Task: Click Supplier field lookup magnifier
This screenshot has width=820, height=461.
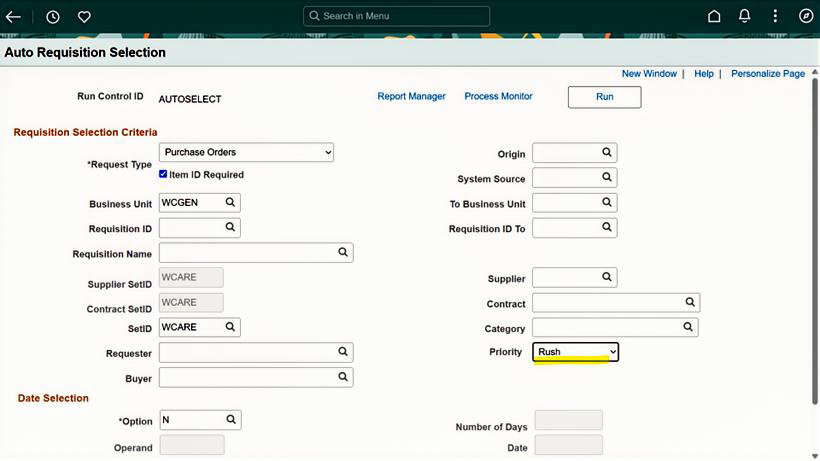Action: (x=606, y=277)
